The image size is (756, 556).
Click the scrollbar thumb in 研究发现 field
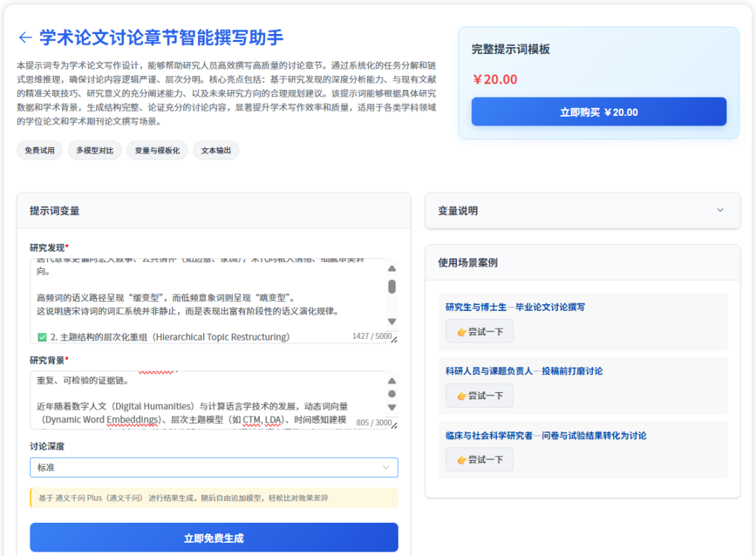[x=392, y=286]
